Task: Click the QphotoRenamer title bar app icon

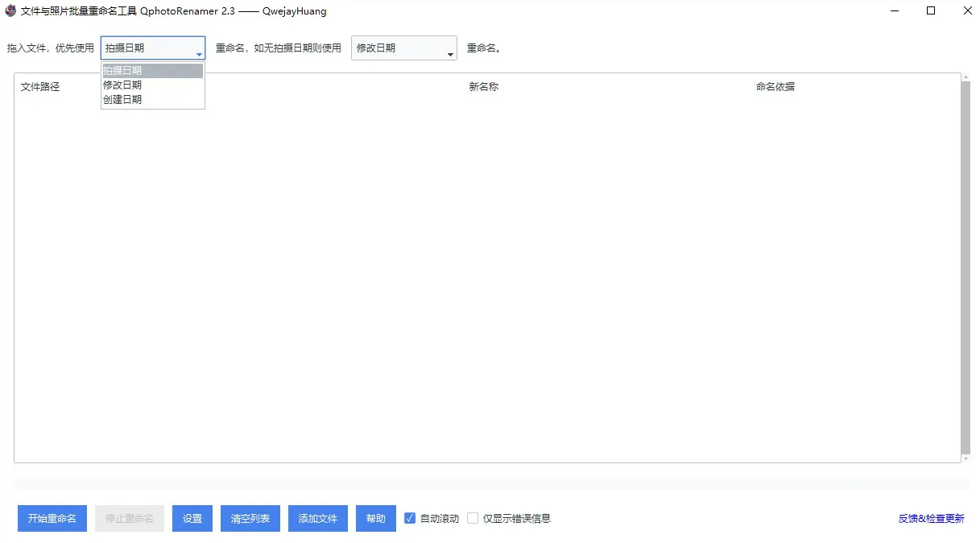Action: (x=10, y=10)
